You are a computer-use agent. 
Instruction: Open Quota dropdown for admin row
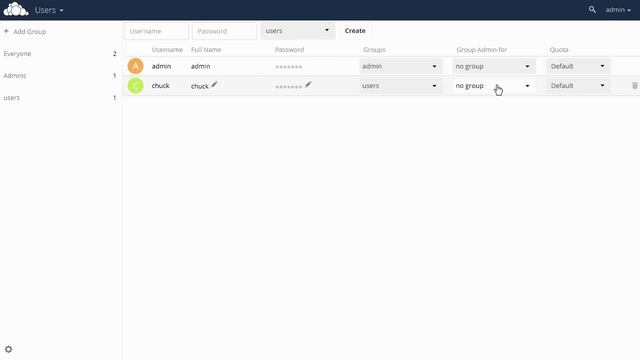coord(578,66)
